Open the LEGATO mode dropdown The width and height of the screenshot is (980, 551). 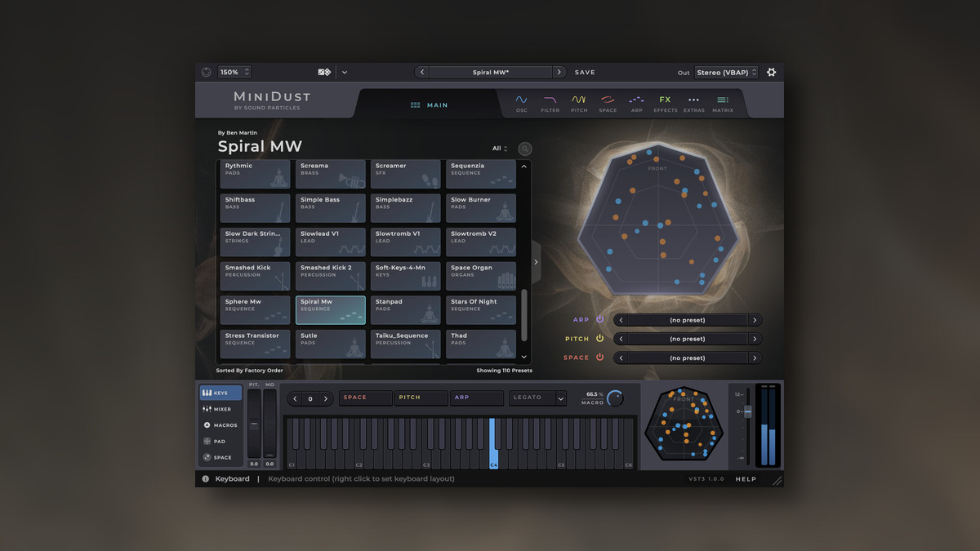click(537, 398)
